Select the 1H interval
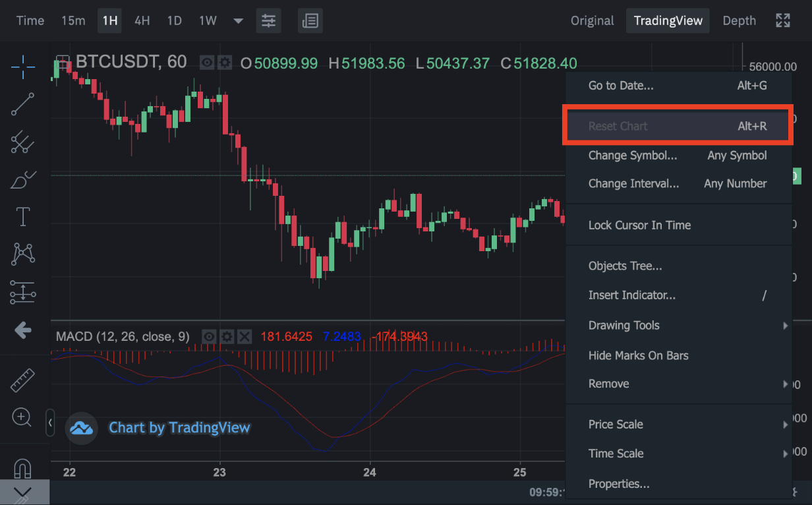This screenshot has height=505, width=812. [x=110, y=20]
